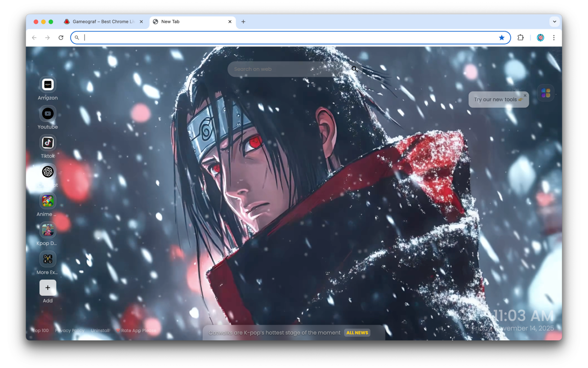Go forward with the forward arrow

pyautogui.click(x=47, y=38)
